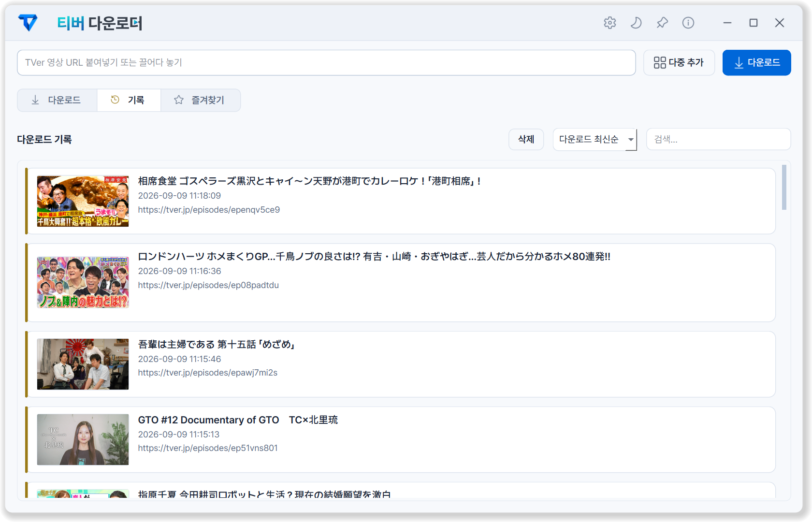The height and width of the screenshot is (522, 812).
Task: Click the 相席食堂 episode title
Action: (x=310, y=181)
